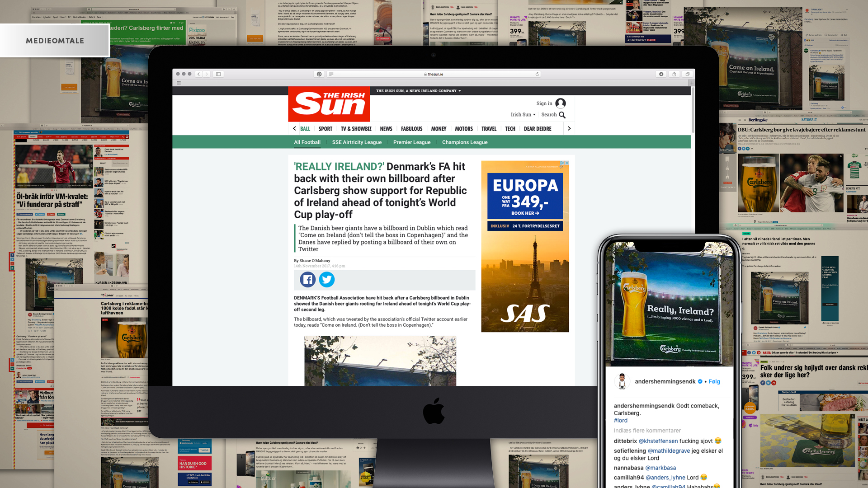Image resolution: width=868 pixels, height=488 pixels.
Task: Click the 'Really, Ireland?' image on phone
Action: pos(670,305)
